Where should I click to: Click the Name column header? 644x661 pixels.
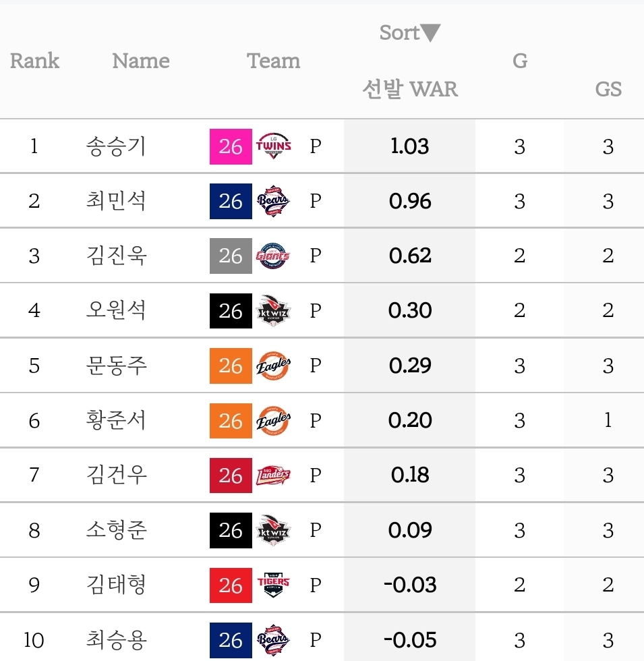[141, 61]
